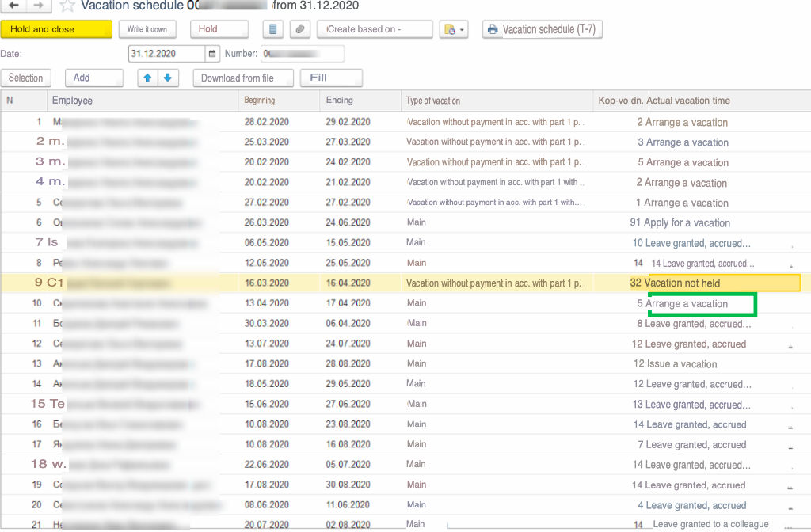
Task: Select ending date 06.04.2020 in row 11
Action: pos(348,323)
